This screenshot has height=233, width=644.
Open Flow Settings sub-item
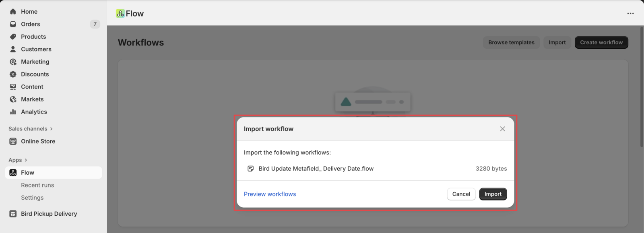pos(32,198)
